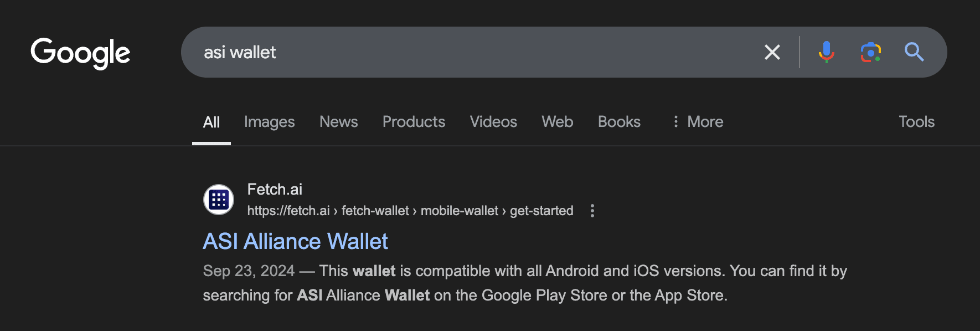This screenshot has width=980, height=331.
Task: Click the Fetch.ai site name
Action: (x=275, y=190)
